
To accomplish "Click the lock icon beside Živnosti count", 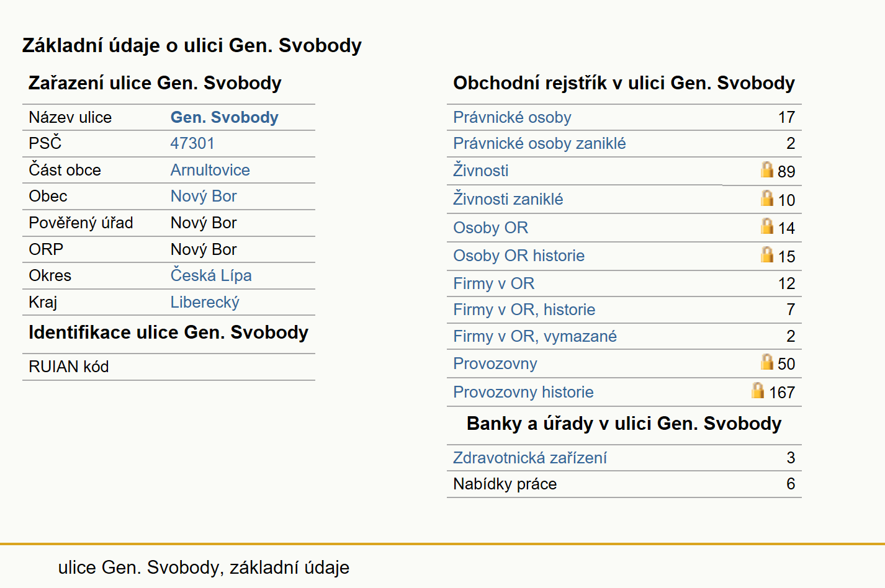I will 767,169.
